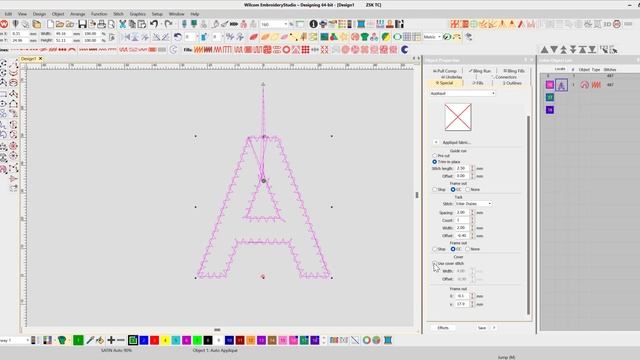Select the Trim in place radio option

435,162
